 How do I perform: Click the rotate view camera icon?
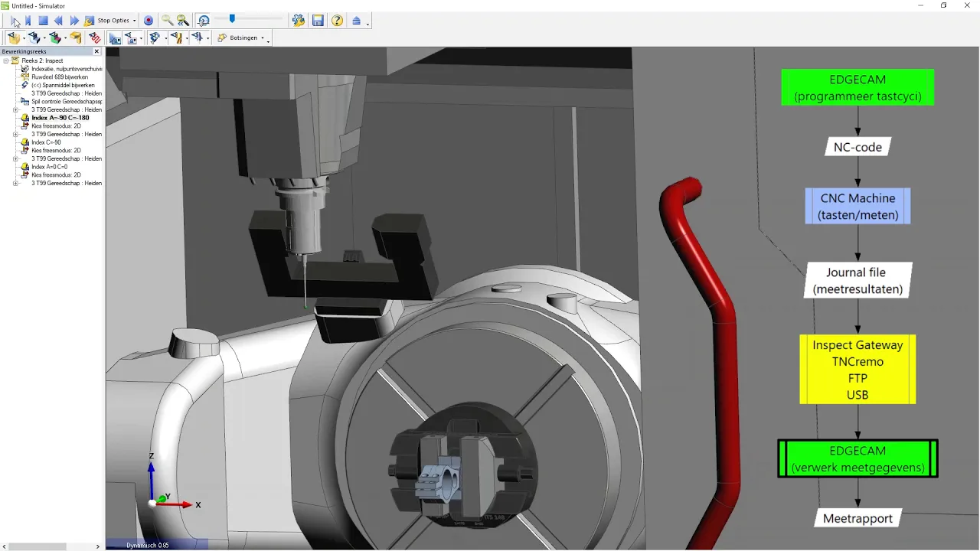155,37
